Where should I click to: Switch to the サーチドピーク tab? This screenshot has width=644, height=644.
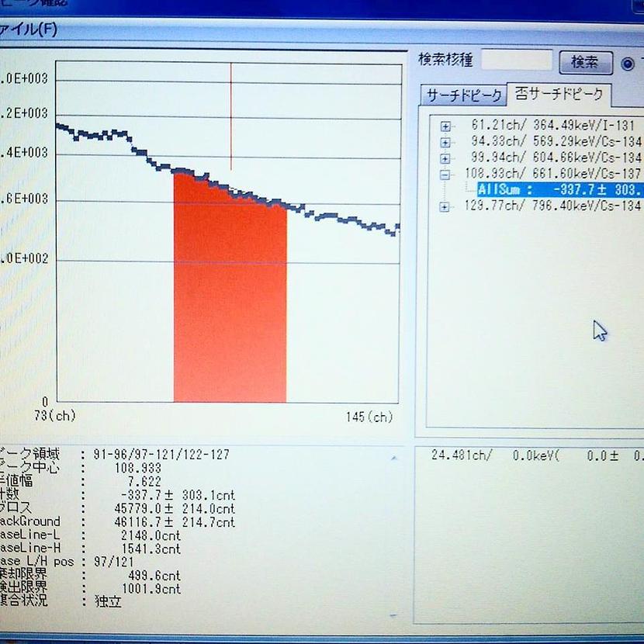click(x=462, y=96)
